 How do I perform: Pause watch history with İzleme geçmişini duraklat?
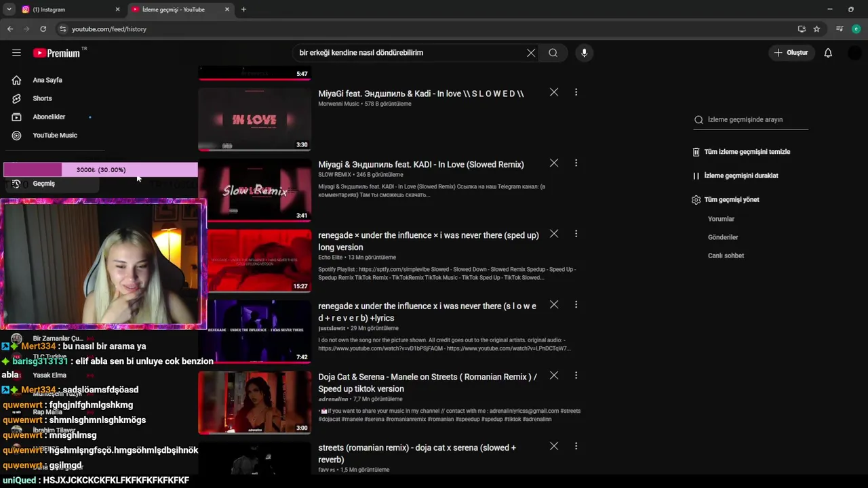click(x=735, y=176)
